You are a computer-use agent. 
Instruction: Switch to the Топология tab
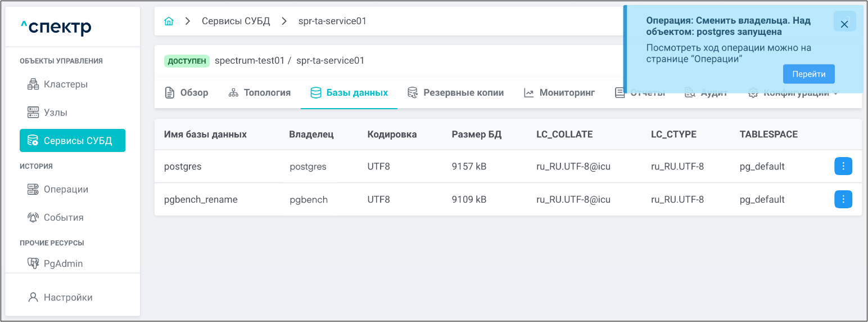pos(260,93)
